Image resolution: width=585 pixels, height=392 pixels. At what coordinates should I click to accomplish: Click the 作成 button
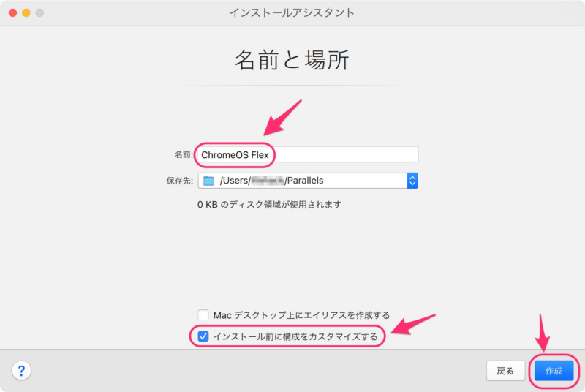(x=554, y=371)
